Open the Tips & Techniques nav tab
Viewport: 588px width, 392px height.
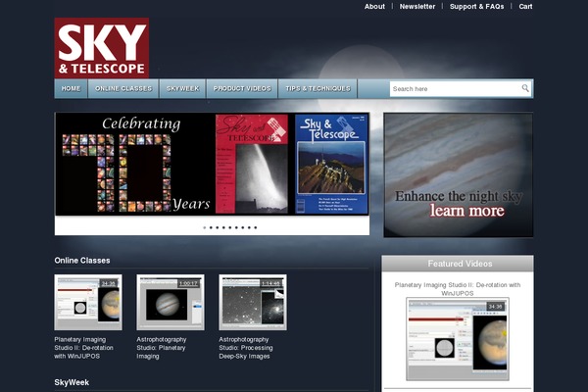(x=318, y=88)
